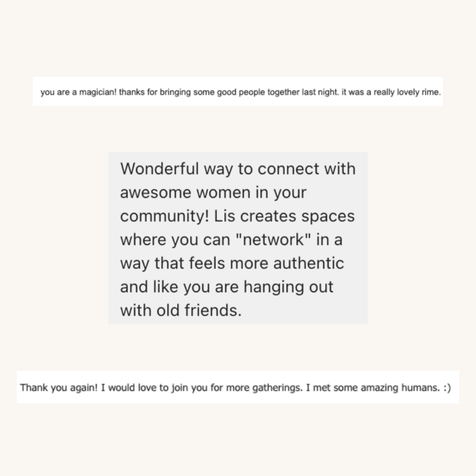The image size is (476, 476).
Task: Select the words "creates spaces"
Action: coord(297,217)
